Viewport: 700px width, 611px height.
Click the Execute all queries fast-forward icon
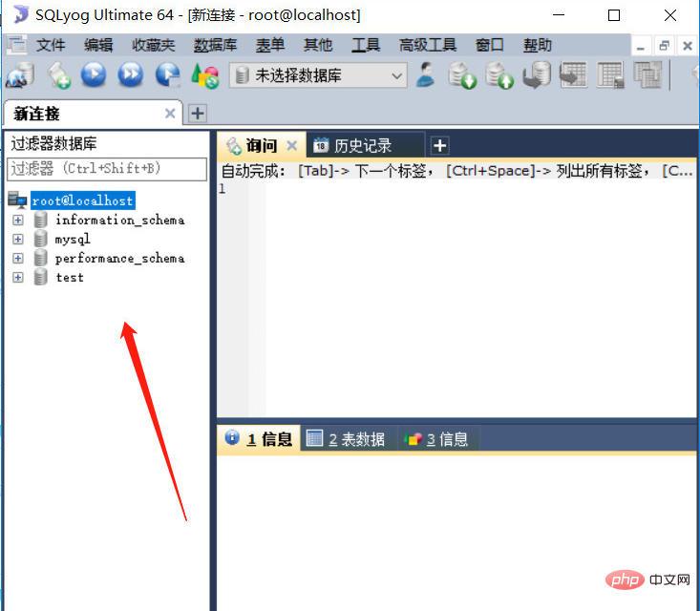point(130,74)
